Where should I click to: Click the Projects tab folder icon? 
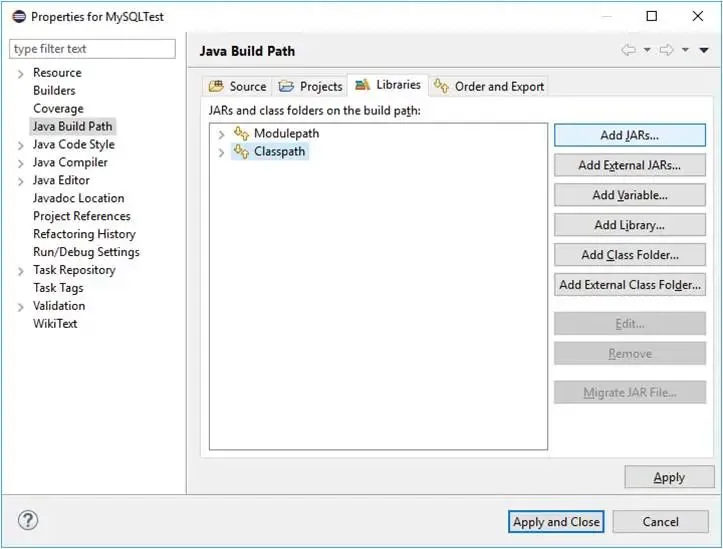tap(286, 86)
